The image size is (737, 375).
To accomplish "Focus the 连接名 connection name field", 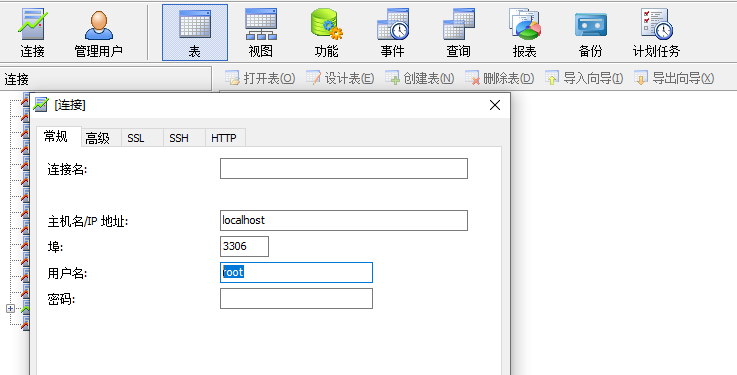I will click(344, 169).
